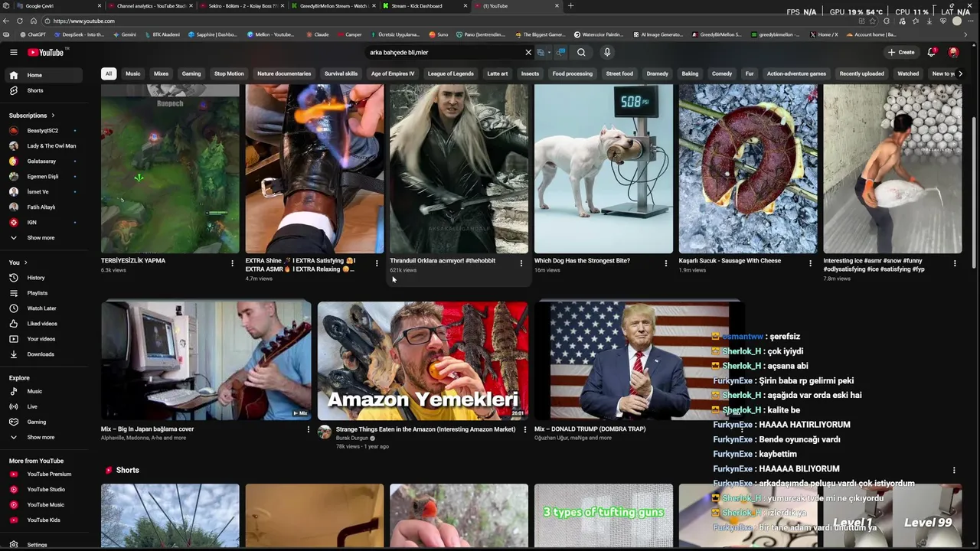Screen dimensions: 980x551
Task: Play Which Dog Has Strongest Bite video
Action: tap(603, 168)
